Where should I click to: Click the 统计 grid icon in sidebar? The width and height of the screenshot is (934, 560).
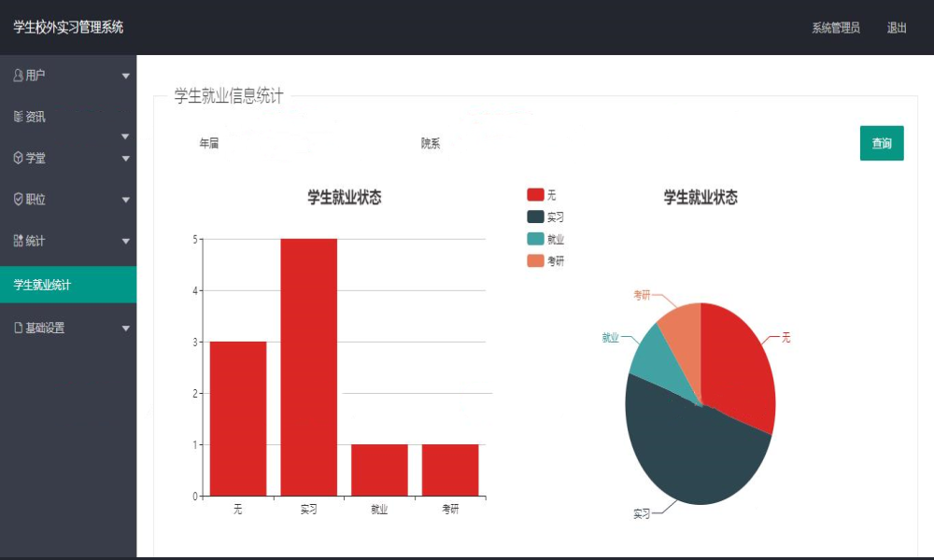coord(19,241)
